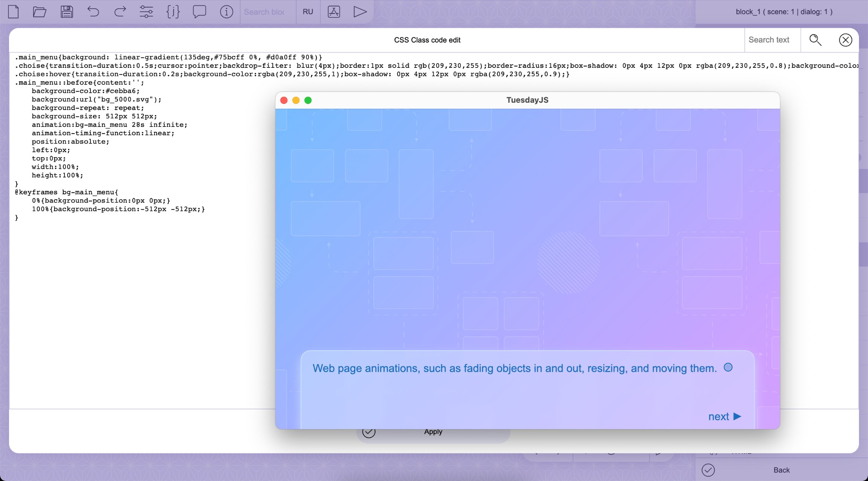Click the checkmark icon beside Back
868x481 pixels.
pos(708,470)
